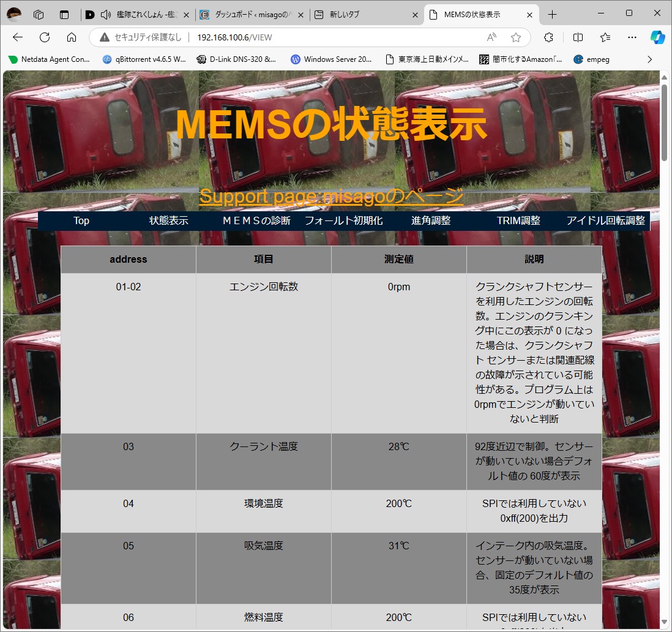Screen dimensions: 672x632
Task: Open the D-Link DNS-320 bookmark
Action: [x=236, y=59]
